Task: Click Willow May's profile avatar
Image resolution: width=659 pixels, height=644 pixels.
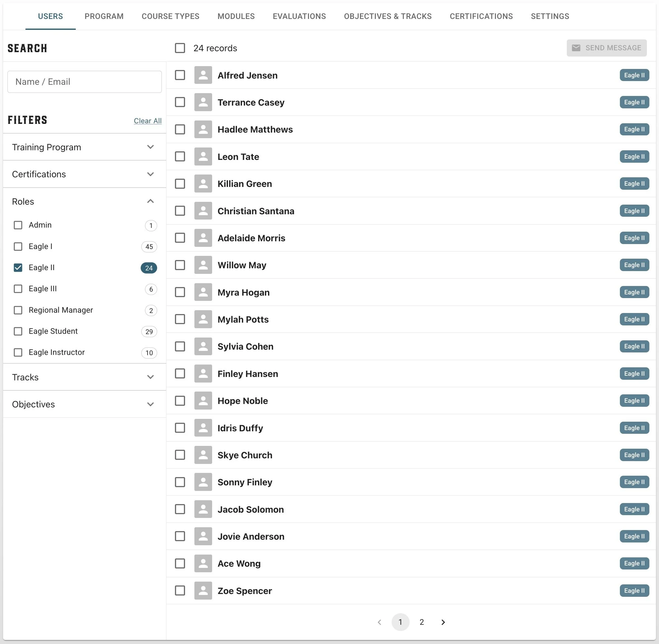Action: [x=203, y=265]
